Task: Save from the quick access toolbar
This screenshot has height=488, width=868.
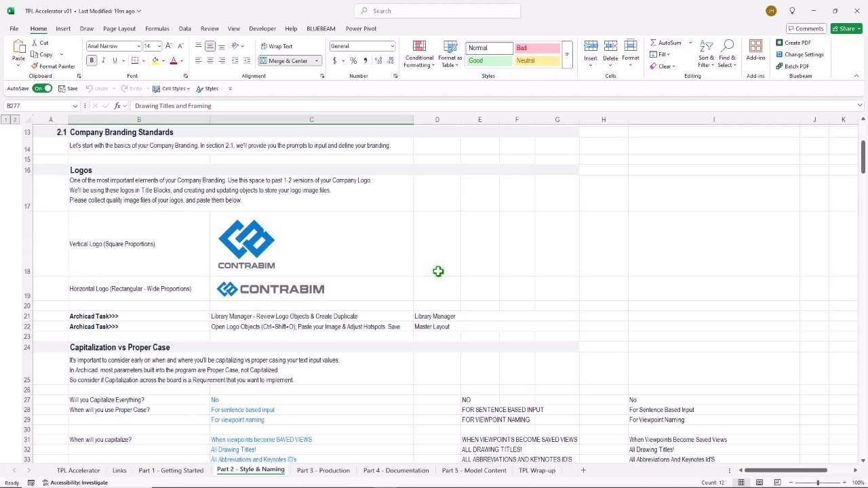Action: (x=68, y=89)
